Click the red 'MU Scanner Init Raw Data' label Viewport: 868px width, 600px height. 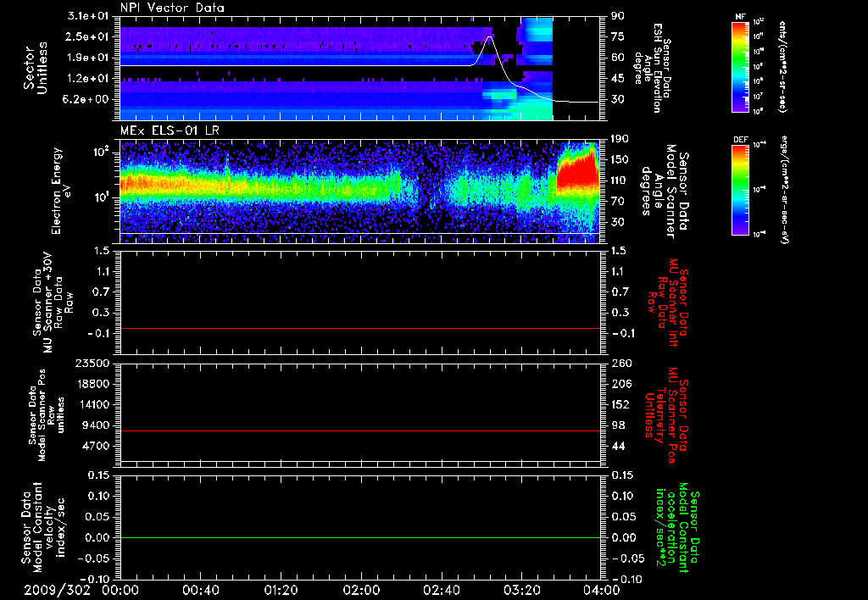pyautogui.click(x=670, y=303)
